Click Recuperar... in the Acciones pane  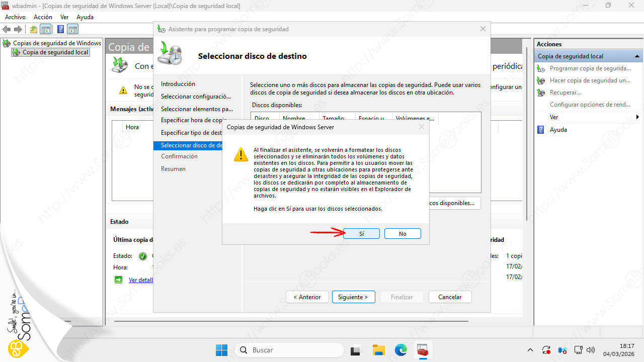pos(565,93)
